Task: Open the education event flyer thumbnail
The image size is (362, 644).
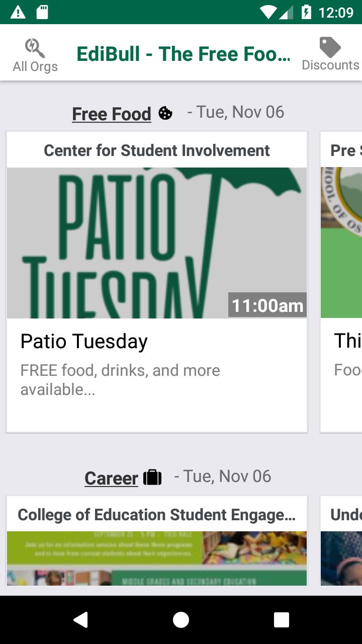Action: click(x=157, y=558)
